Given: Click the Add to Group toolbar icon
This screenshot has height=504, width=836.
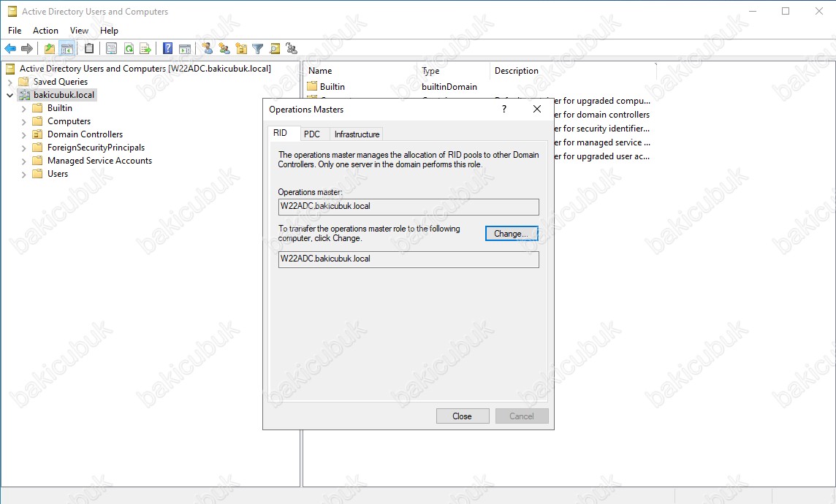Looking at the screenshot, I should [292, 49].
